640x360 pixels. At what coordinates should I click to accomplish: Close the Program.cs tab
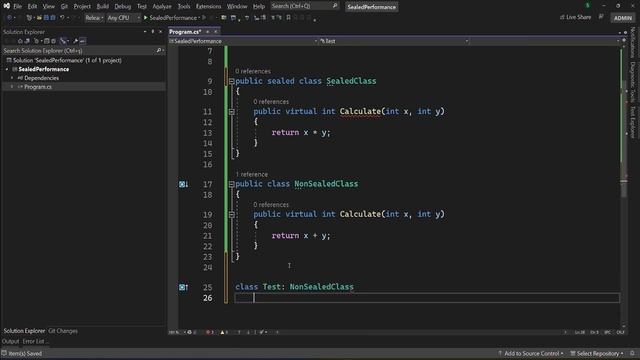tap(216, 31)
